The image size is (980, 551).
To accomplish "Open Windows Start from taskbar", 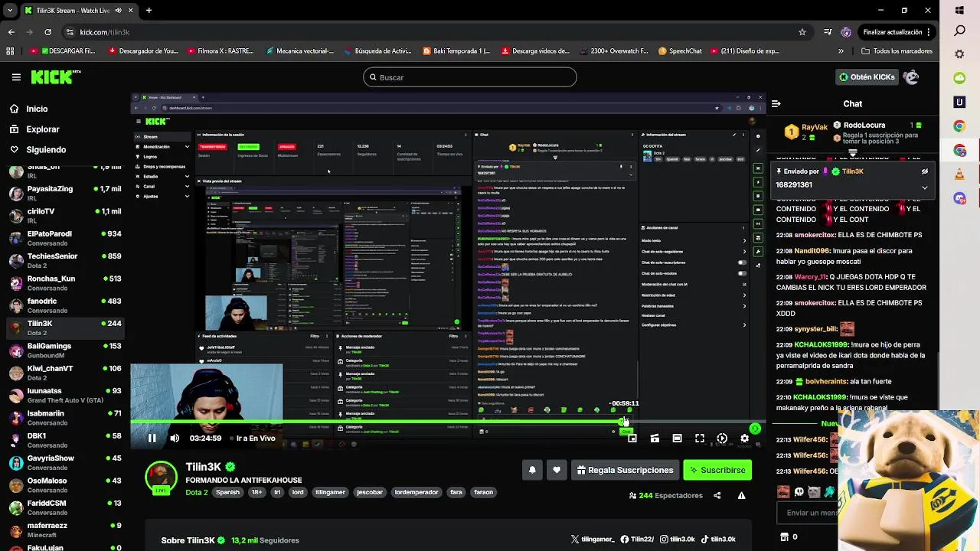I will click(x=959, y=11).
